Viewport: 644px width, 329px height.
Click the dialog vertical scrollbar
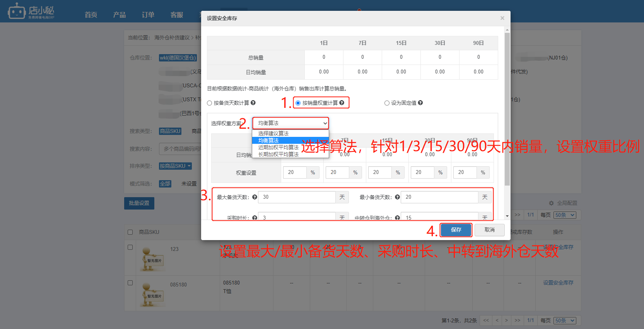click(x=507, y=109)
